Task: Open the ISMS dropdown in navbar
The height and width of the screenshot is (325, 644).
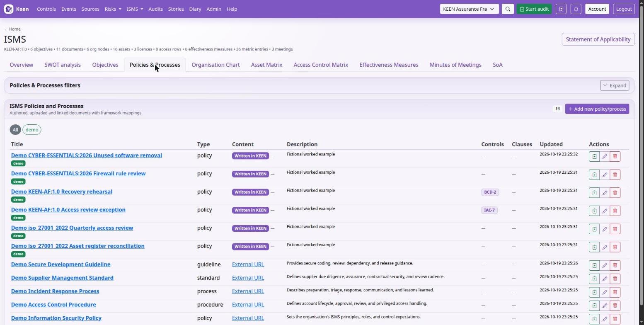Action: click(135, 9)
